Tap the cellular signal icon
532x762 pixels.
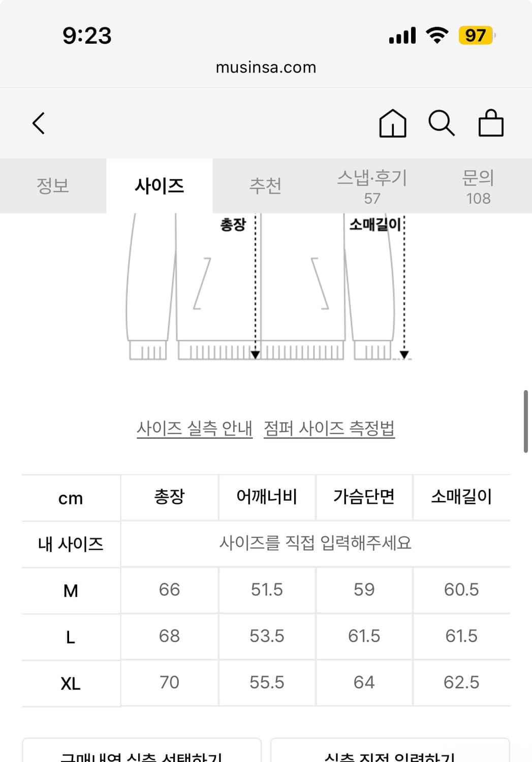401,36
